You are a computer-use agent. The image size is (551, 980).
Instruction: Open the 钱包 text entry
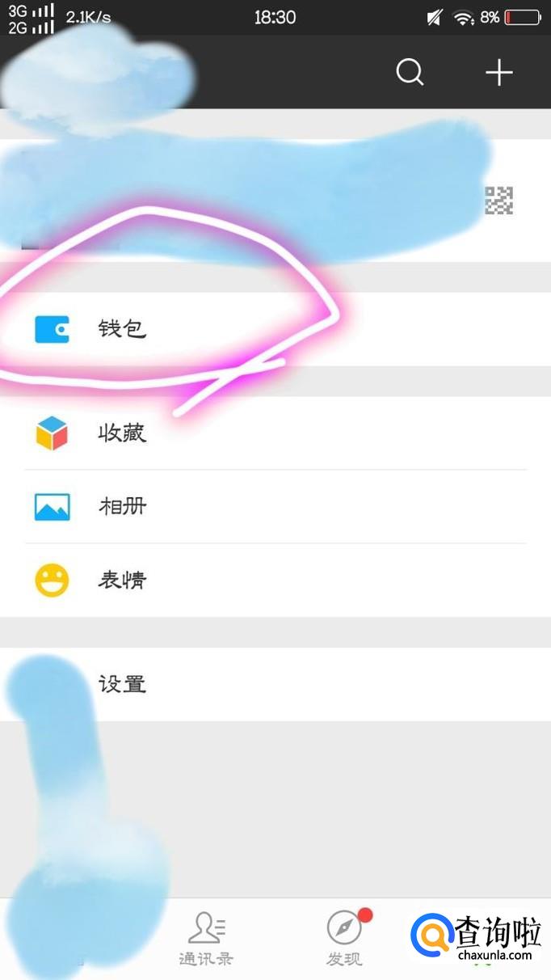click(122, 329)
